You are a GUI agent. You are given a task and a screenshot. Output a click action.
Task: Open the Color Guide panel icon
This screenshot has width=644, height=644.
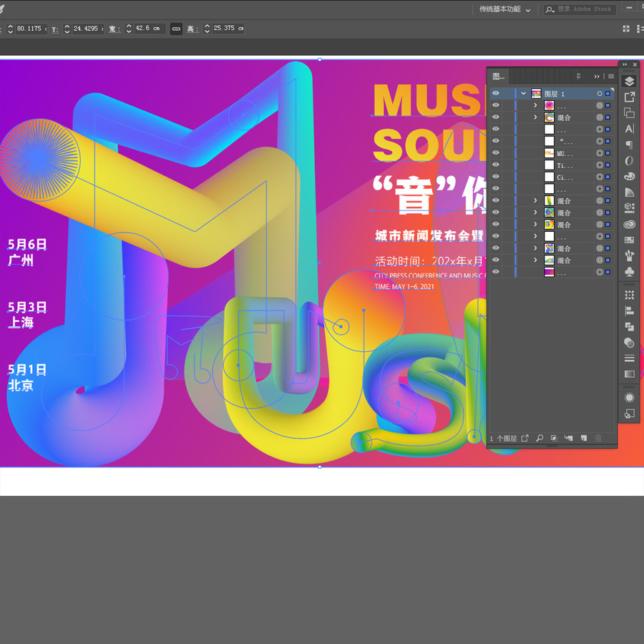629,192
